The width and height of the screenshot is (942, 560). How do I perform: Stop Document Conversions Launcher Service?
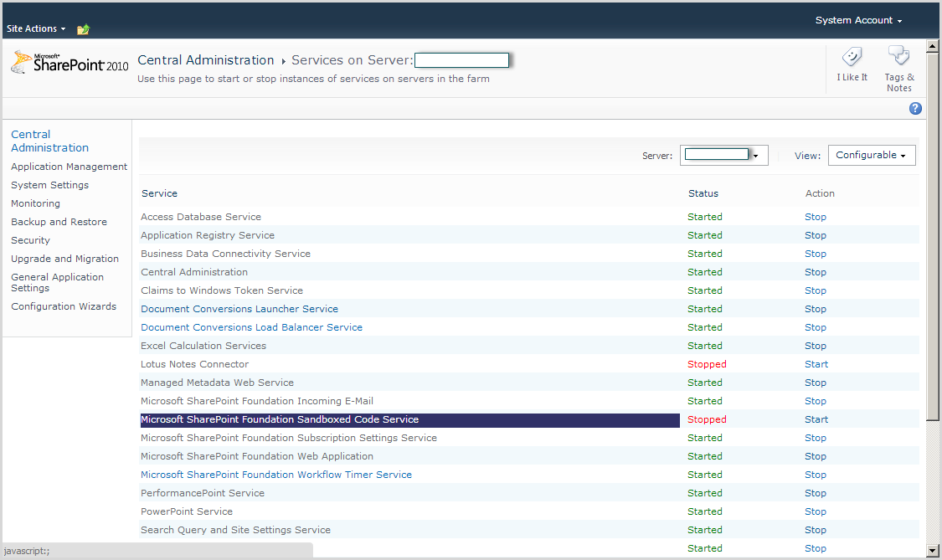(816, 309)
